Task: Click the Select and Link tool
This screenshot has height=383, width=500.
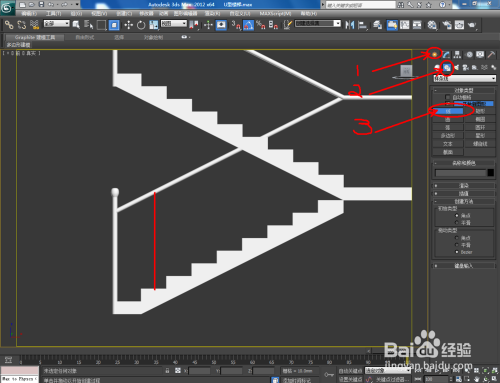Action: click(x=9, y=25)
